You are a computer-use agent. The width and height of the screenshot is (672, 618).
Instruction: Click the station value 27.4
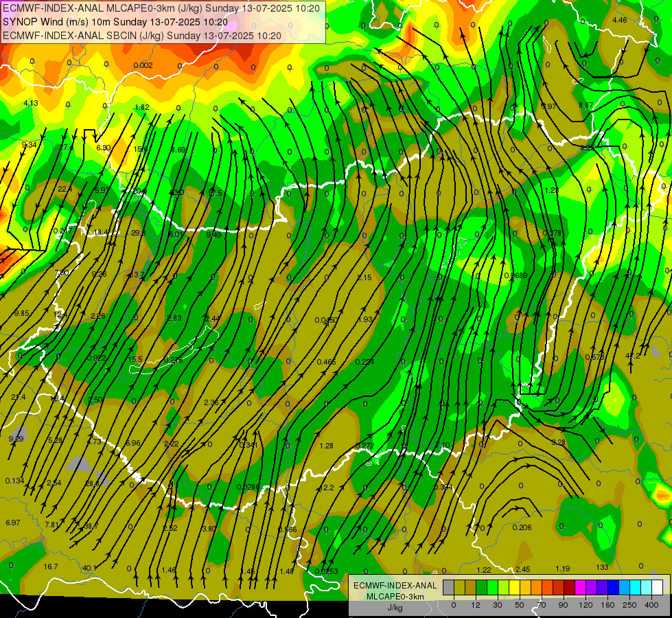tap(66, 147)
